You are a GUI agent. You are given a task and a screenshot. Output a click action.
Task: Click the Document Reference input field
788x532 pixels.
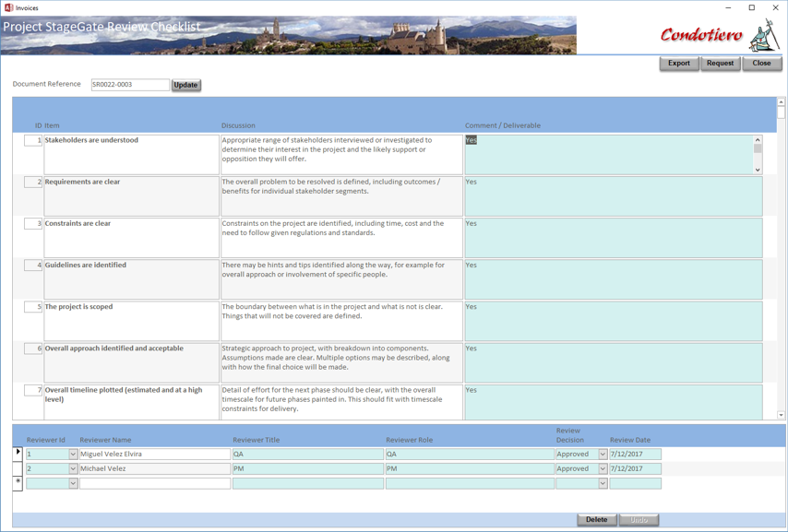[x=130, y=85]
